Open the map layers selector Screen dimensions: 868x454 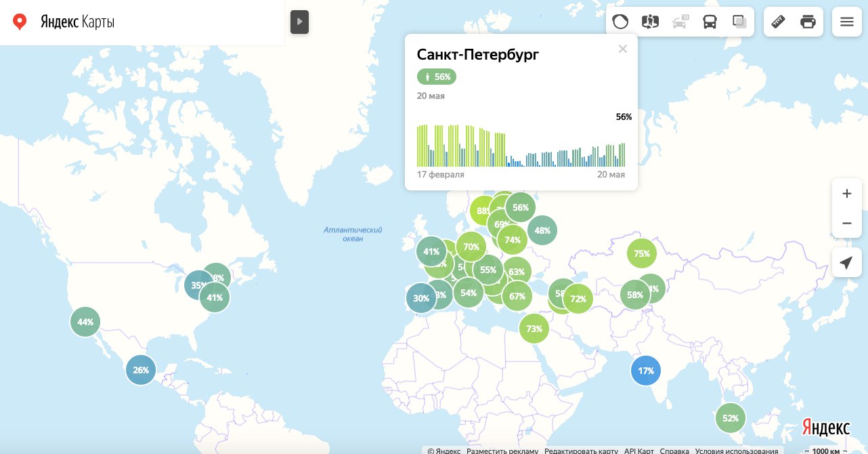pos(739,22)
